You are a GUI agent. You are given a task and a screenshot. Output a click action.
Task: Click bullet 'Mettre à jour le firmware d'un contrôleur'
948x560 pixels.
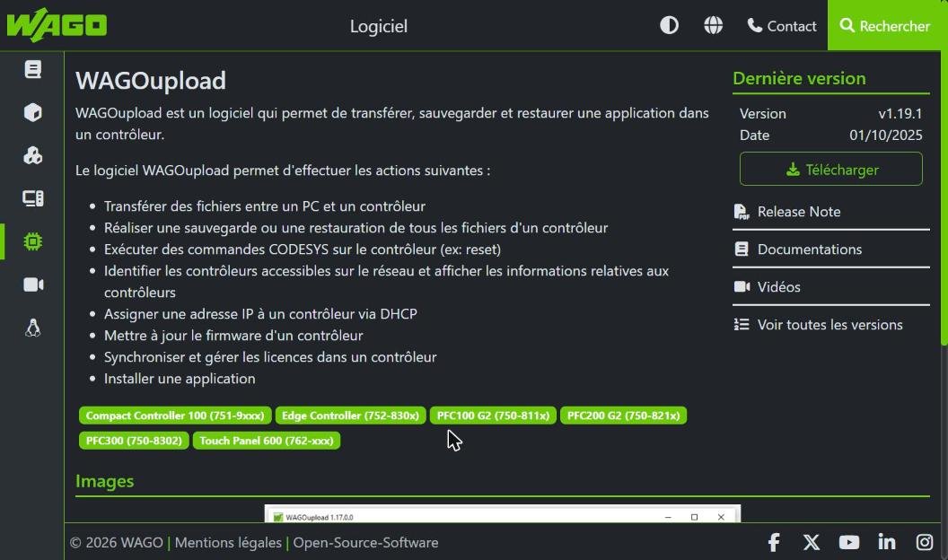(233, 336)
